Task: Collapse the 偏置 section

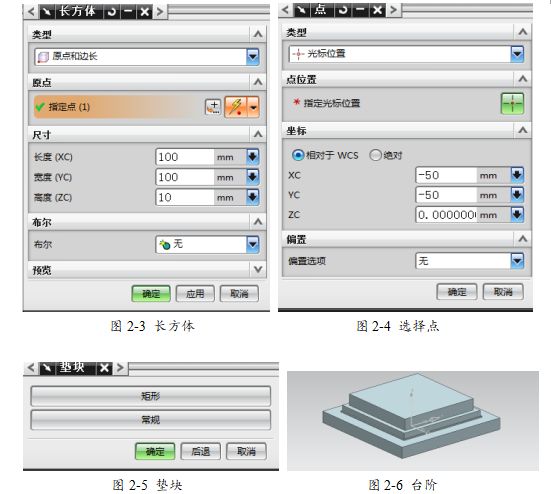Action: [523, 239]
